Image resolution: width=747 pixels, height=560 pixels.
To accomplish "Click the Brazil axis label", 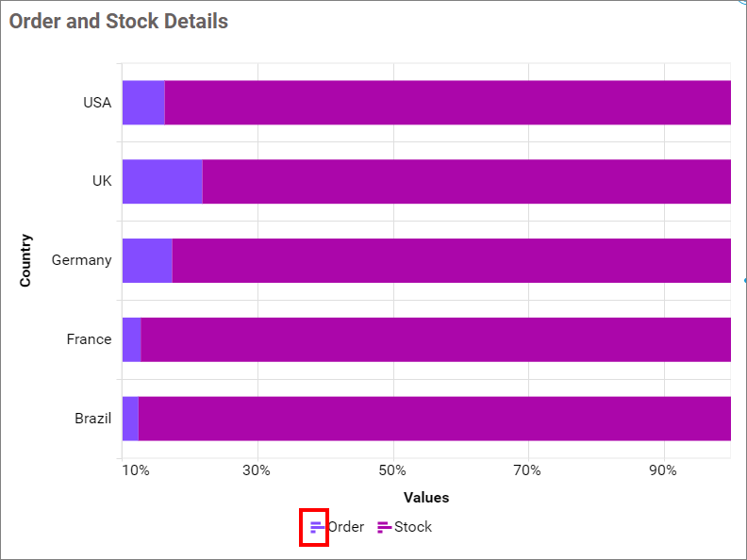I will [x=93, y=419].
